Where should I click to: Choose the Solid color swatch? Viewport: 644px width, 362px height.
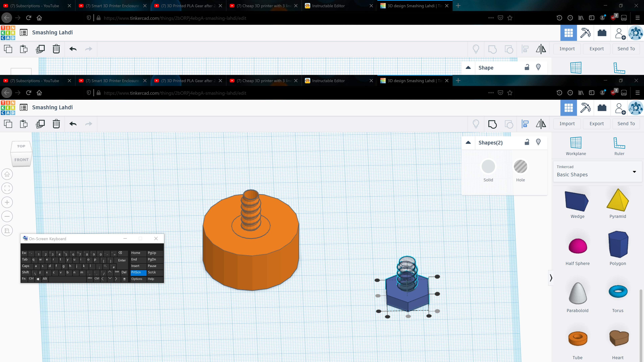click(488, 167)
